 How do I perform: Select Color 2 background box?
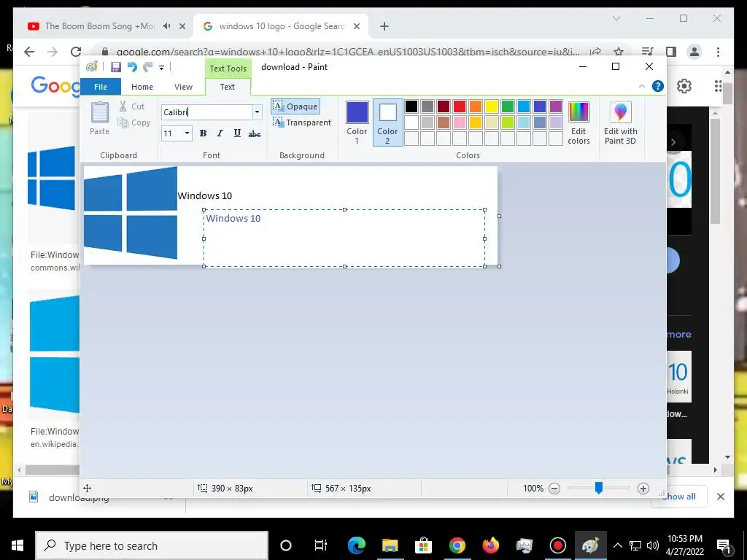pos(388,122)
